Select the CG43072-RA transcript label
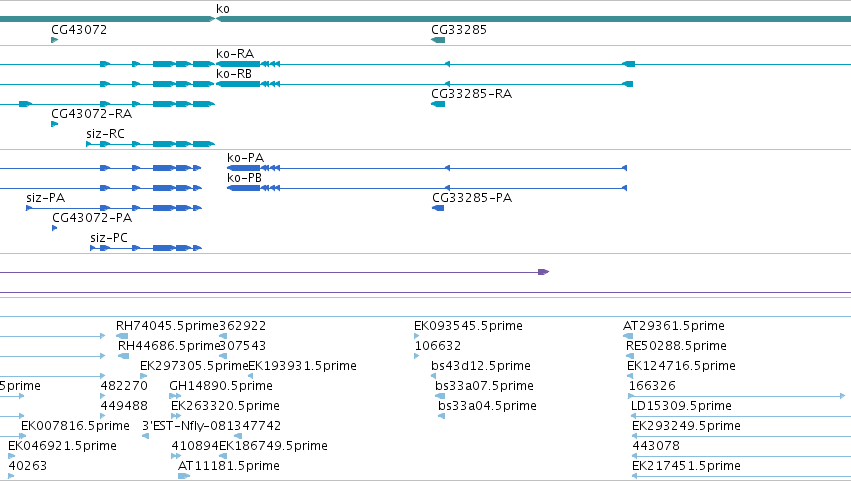The image size is (851, 481). [x=92, y=114]
